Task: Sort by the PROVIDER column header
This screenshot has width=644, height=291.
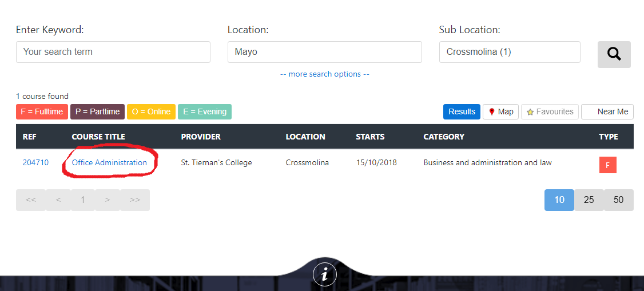Action: tap(201, 137)
